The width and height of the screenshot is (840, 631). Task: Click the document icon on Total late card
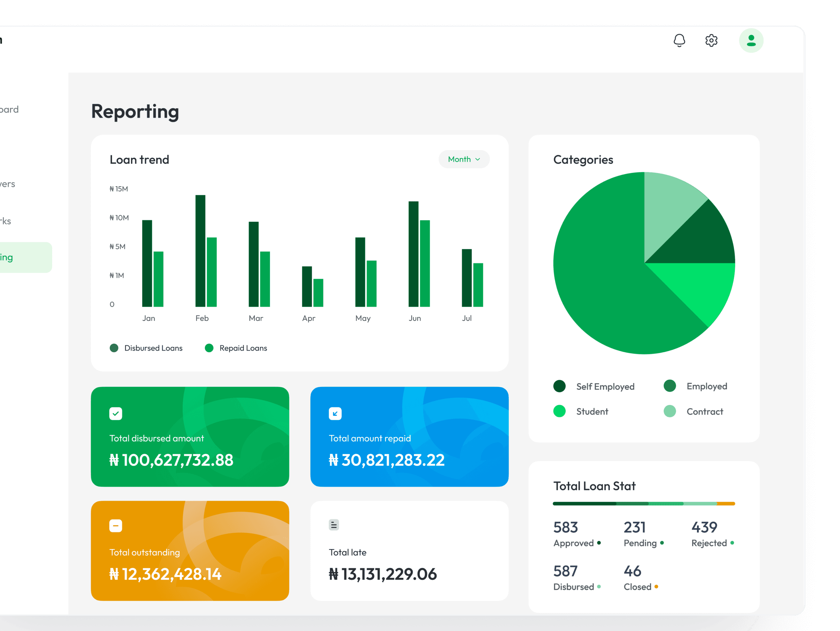334,525
